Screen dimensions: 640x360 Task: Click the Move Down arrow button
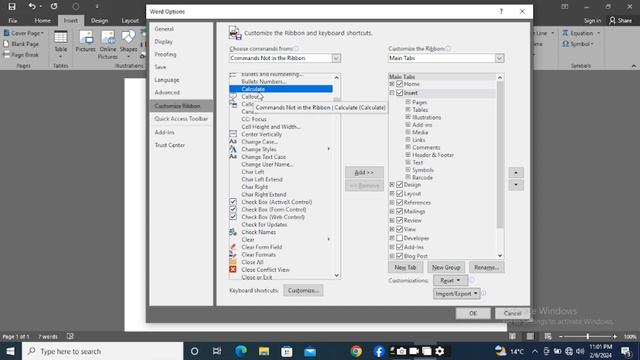516,185
